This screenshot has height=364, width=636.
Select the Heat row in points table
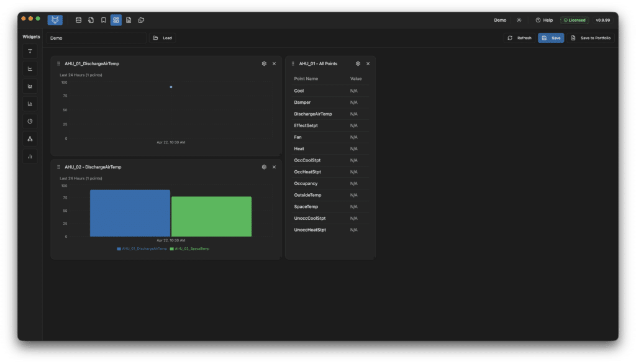click(x=330, y=148)
